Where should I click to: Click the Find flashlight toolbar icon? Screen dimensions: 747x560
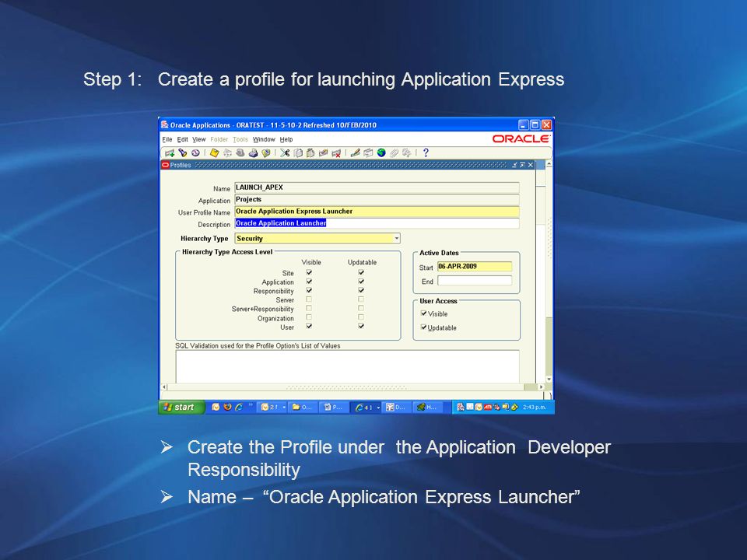tap(182, 153)
